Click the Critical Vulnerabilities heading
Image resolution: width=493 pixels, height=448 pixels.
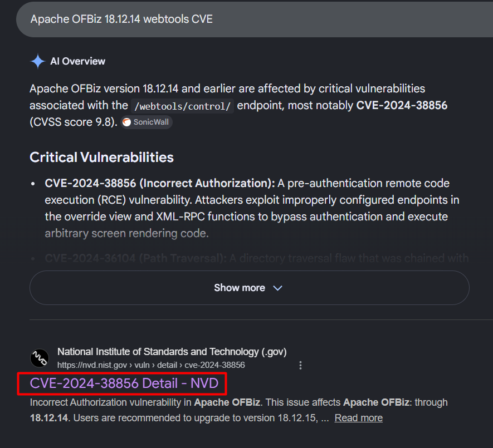point(101,157)
